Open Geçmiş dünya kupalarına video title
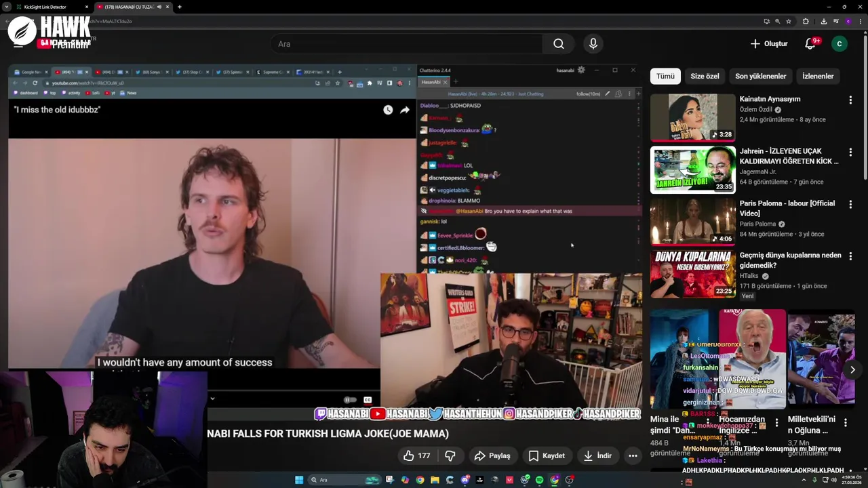The image size is (868, 488). click(x=790, y=260)
